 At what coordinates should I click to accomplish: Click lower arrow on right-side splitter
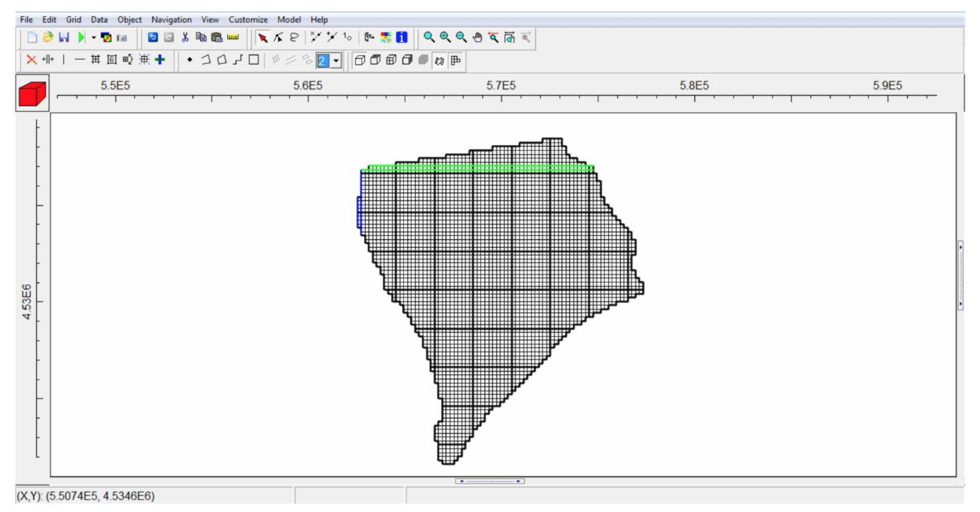pos(961,304)
